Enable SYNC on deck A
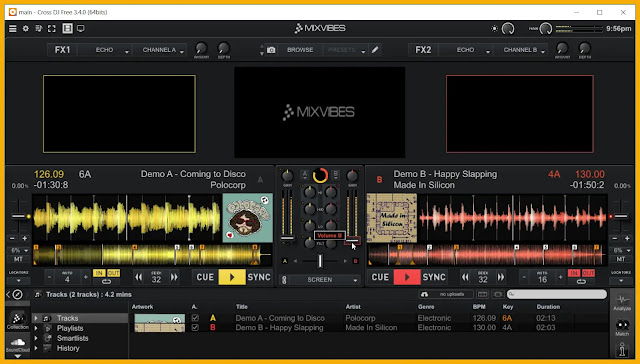 tap(259, 277)
